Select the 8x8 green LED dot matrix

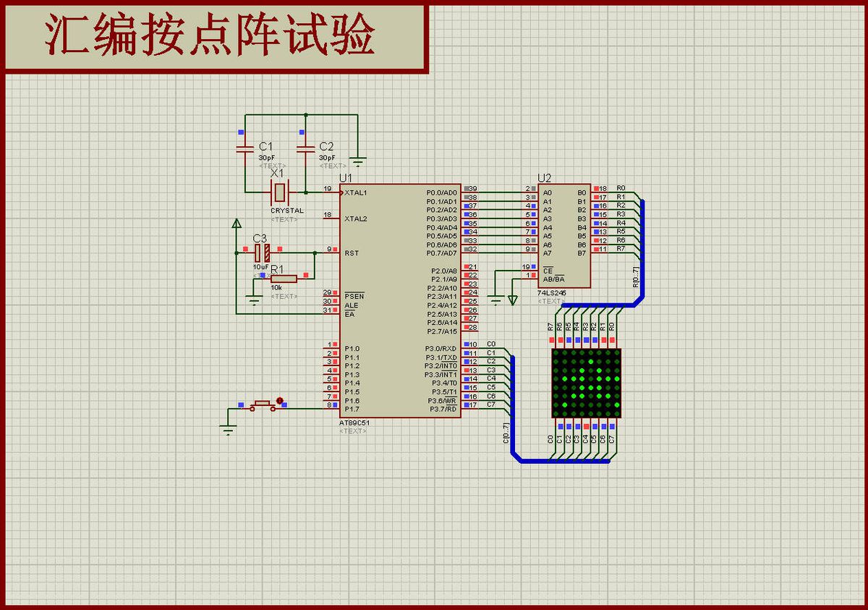[586, 383]
